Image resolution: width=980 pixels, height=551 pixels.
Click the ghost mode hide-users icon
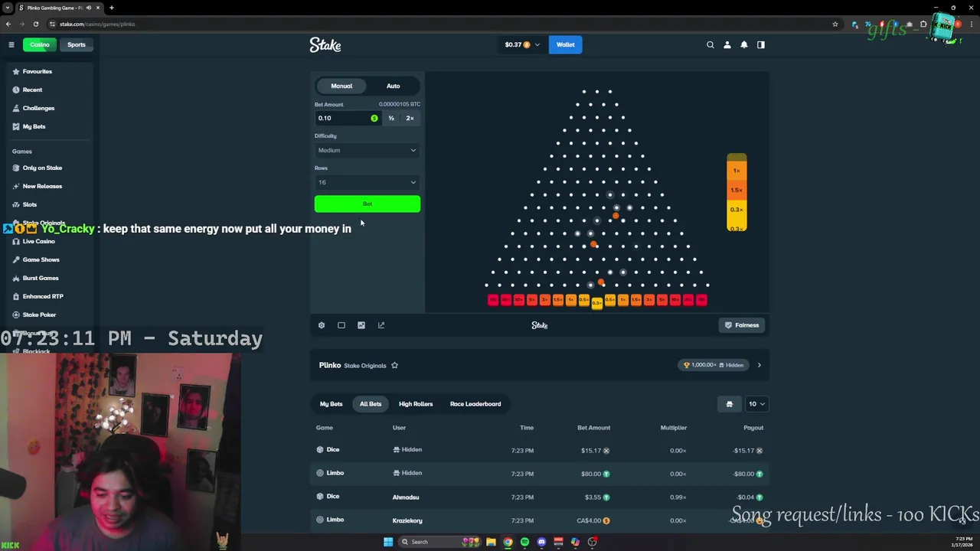[x=729, y=404]
